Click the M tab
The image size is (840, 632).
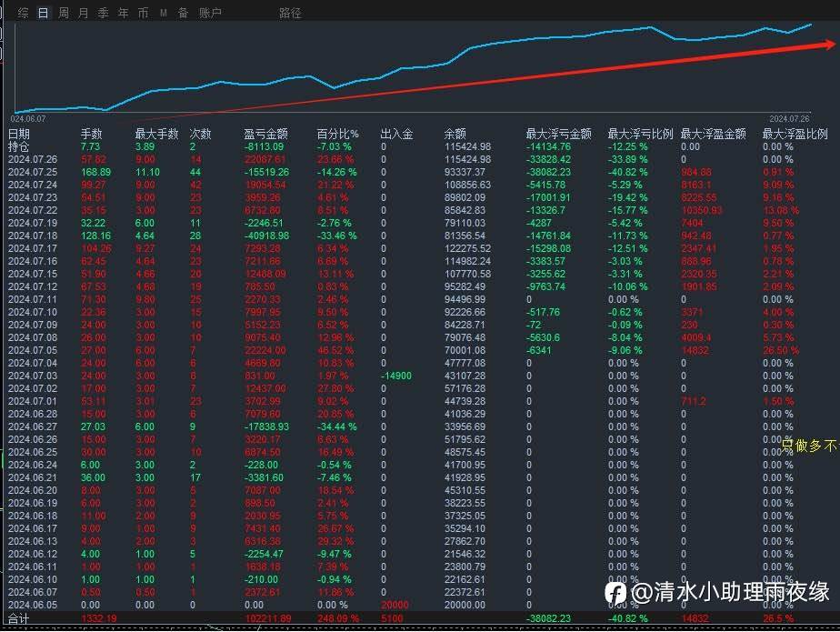point(164,13)
